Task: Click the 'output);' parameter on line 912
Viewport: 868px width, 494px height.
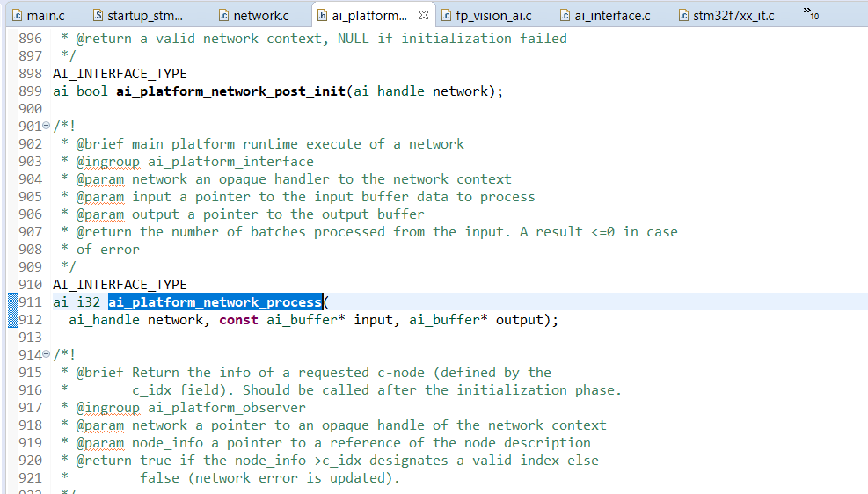Action: (x=527, y=320)
